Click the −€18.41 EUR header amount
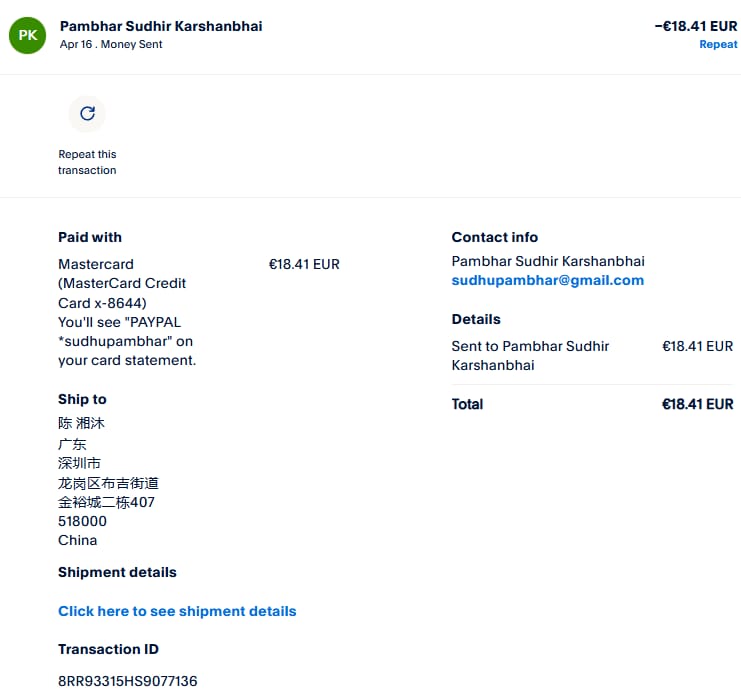The height and width of the screenshot is (697, 741). (695, 27)
